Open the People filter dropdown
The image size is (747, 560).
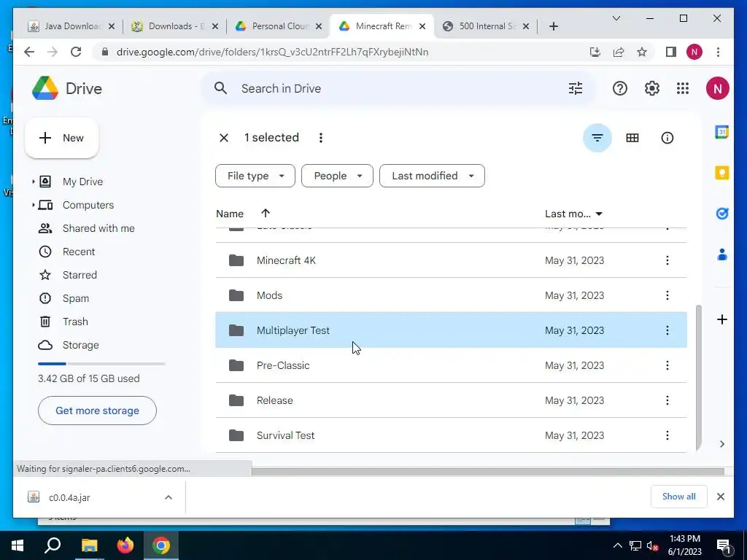pyautogui.click(x=337, y=176)
